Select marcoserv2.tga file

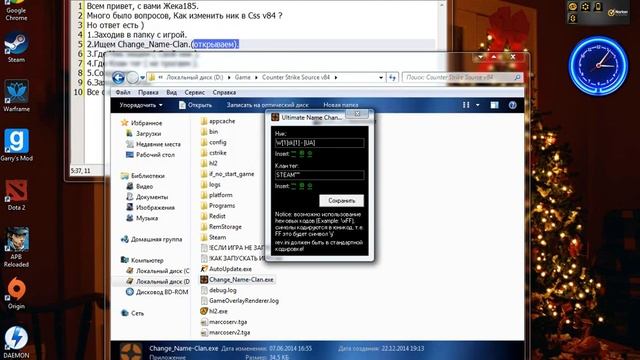225,332
